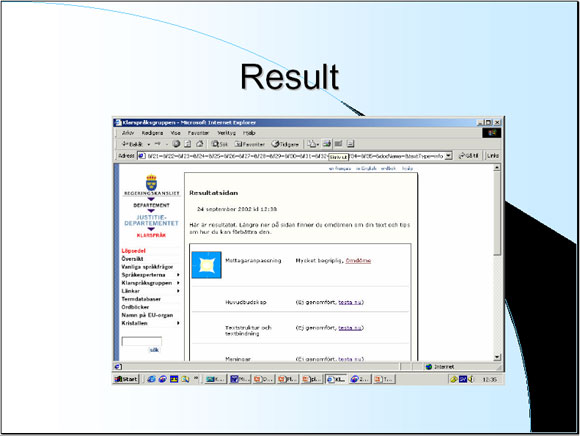Open the Verktyg menu

[226, 132]
